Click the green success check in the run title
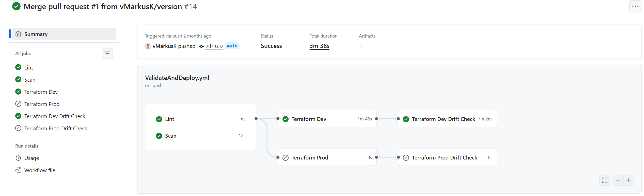This screenshot has width=644, height=196. coord(17,6)
